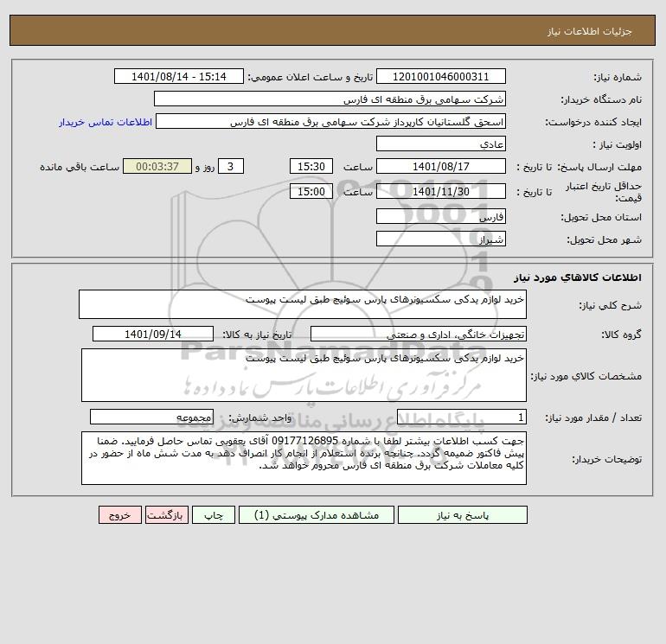
Task: Select the شماره نیاز field 1201001046000311
Action: click(x=441, y=76)
